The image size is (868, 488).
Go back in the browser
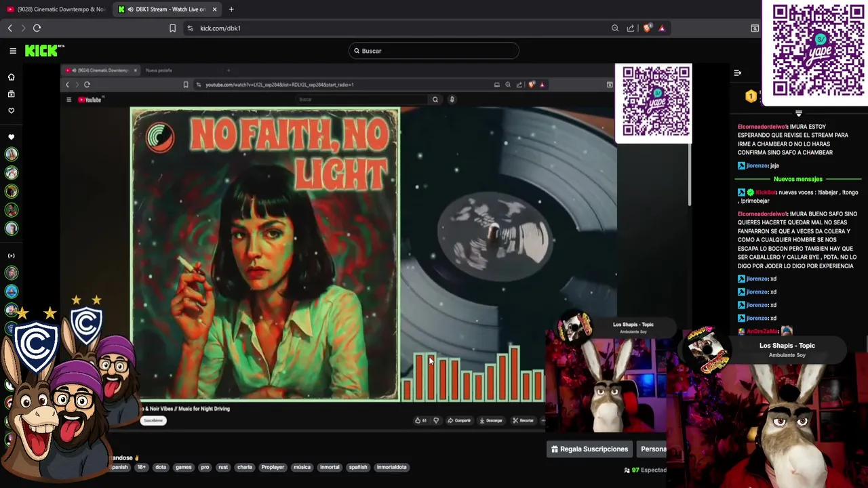pyautogui.click(x=9, y=28)
